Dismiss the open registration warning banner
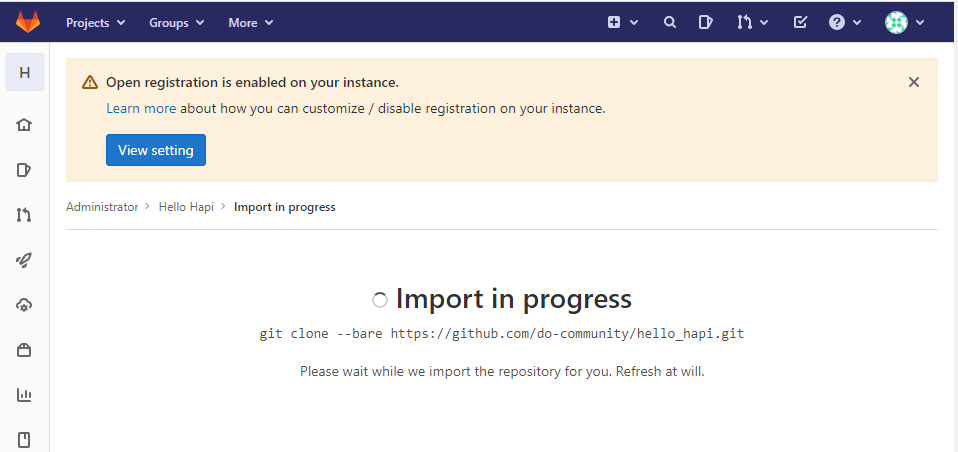Image resolution: width=958 pixels, height=452 pixels. pos(913,82)
